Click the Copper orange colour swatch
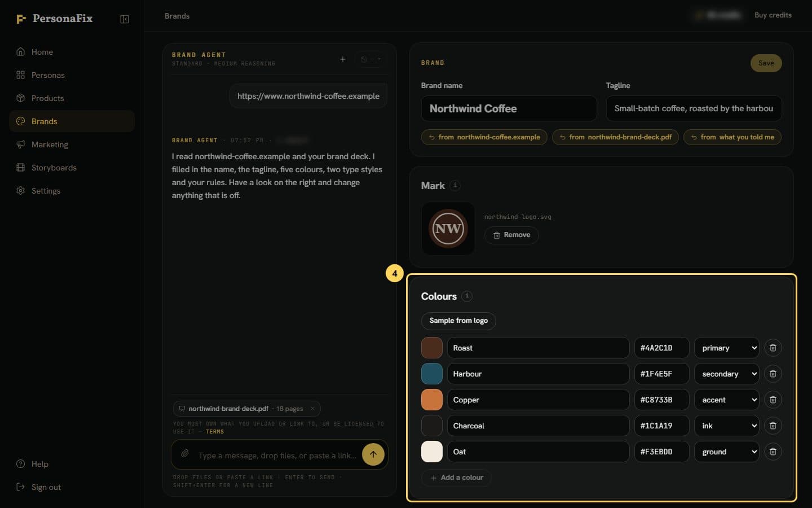The image size is (812, 508). pyautogui.click(x=432, y=400)
